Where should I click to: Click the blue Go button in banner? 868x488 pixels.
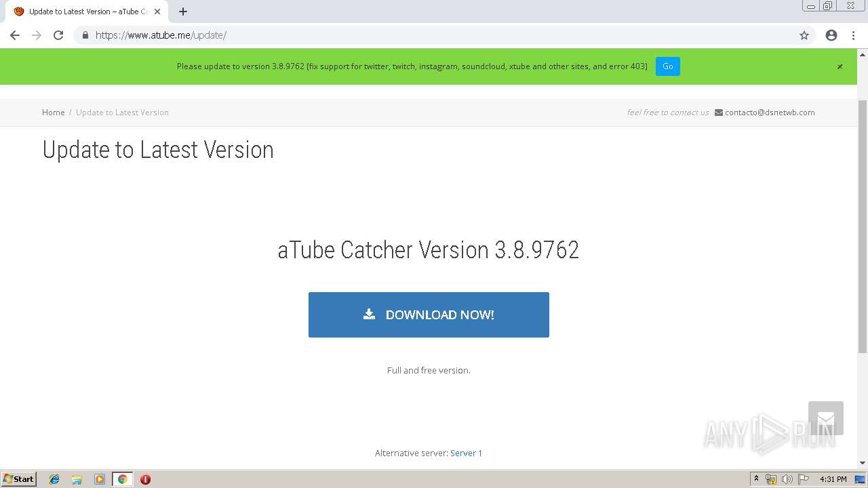[x=668, y=66]
